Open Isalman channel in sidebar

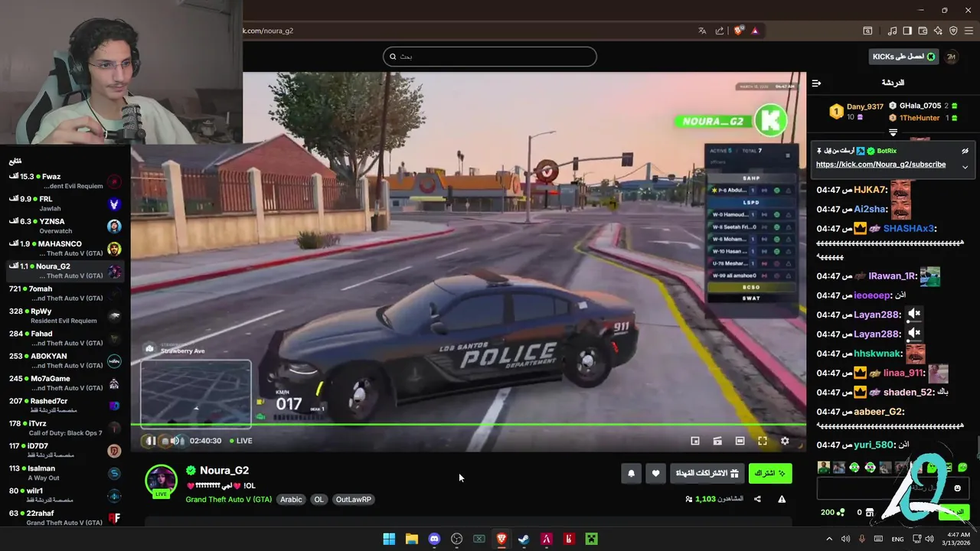pyautogui.click(x=65, y=473)
